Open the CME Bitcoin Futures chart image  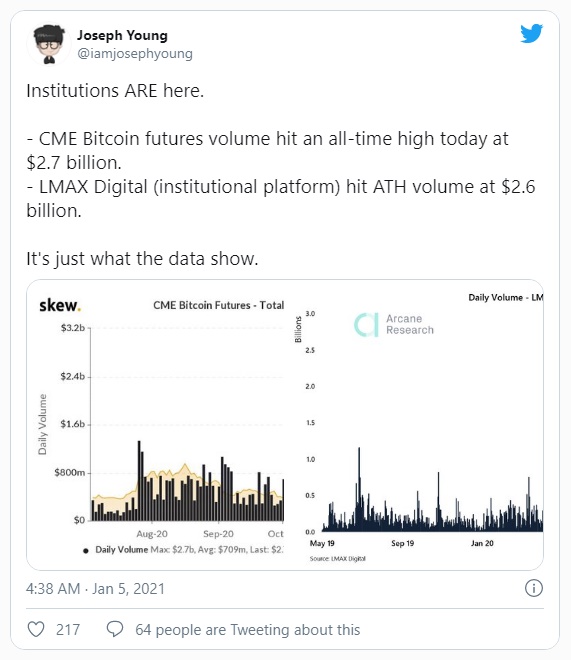pos(160,425)
